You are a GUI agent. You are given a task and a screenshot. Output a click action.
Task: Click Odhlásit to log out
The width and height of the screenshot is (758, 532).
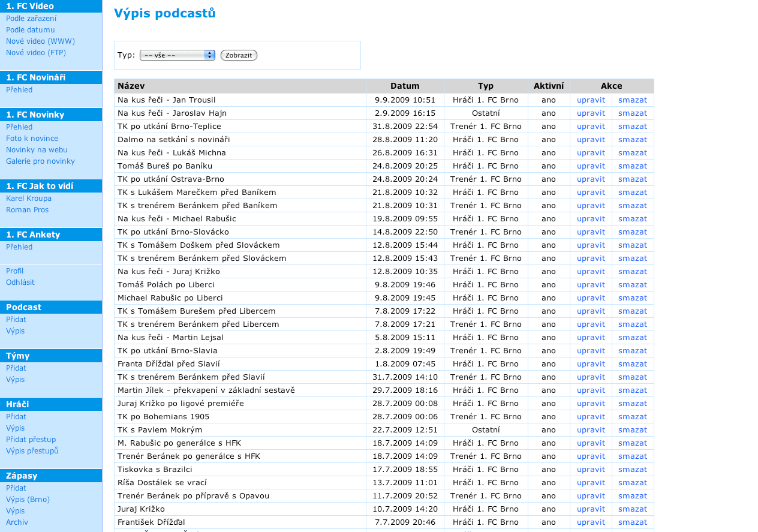[20, 282]
